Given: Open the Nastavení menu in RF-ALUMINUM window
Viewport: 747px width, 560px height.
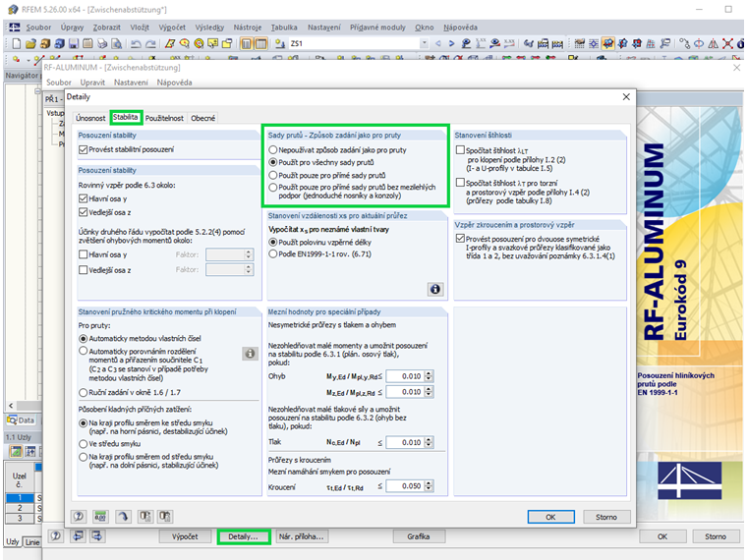Looking at the screenshot, I should (x=131, y=83).
